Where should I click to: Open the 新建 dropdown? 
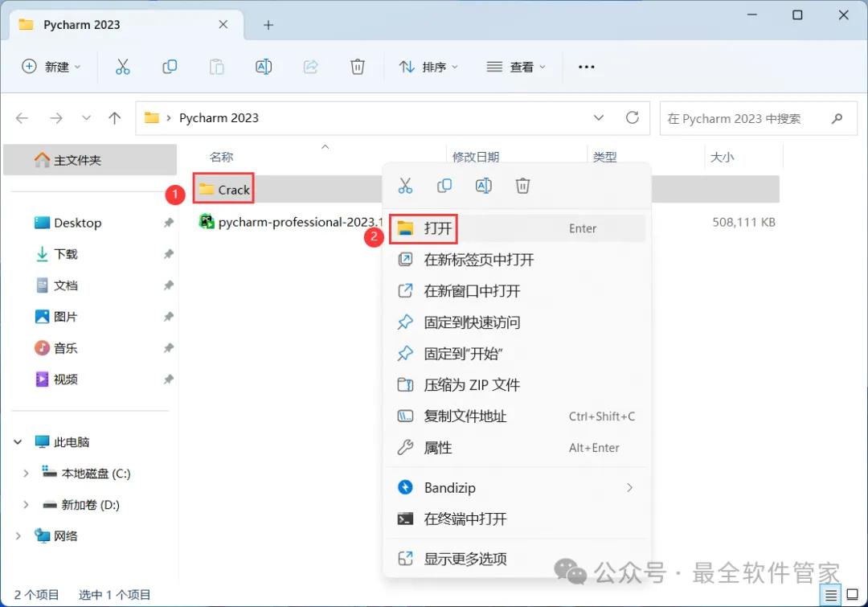click(x=51, y=67)
